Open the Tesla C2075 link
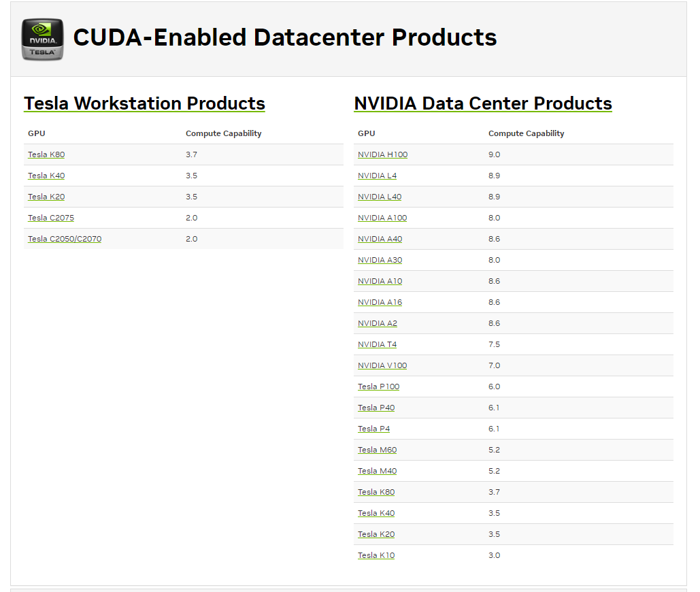This screenshot has width=700, height=592. point(51,218)
